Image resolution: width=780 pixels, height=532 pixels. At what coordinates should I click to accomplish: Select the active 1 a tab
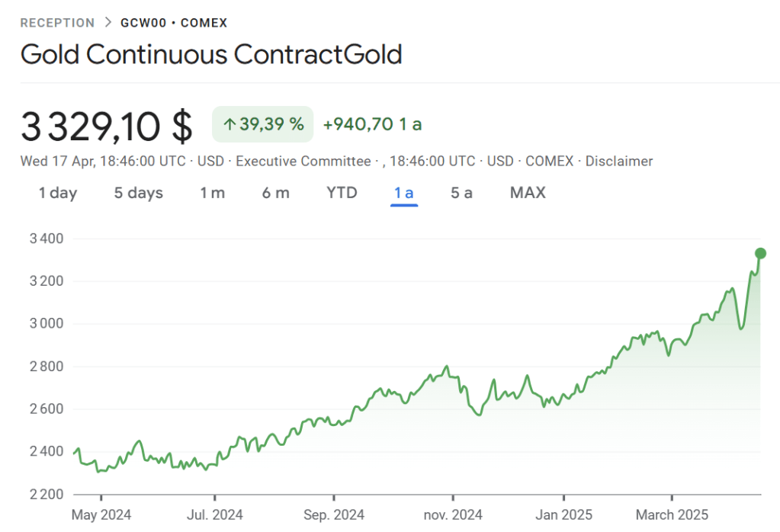(403, 193)
